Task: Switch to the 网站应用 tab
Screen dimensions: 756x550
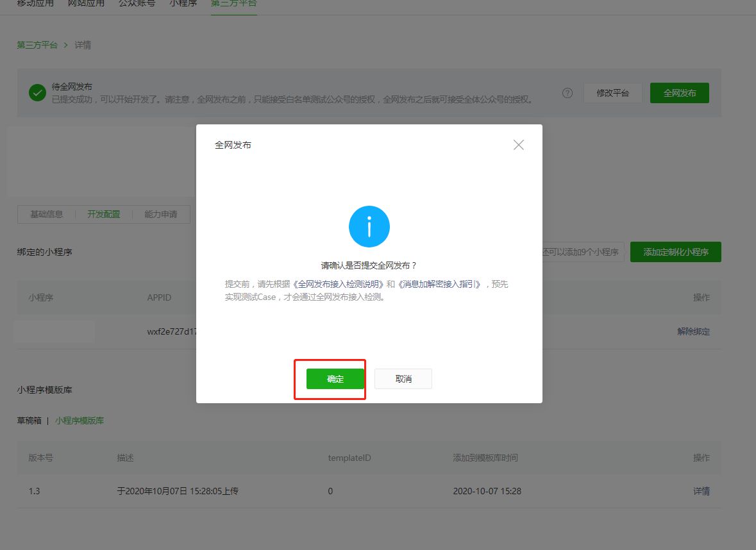Action: (x=86, y=3)
